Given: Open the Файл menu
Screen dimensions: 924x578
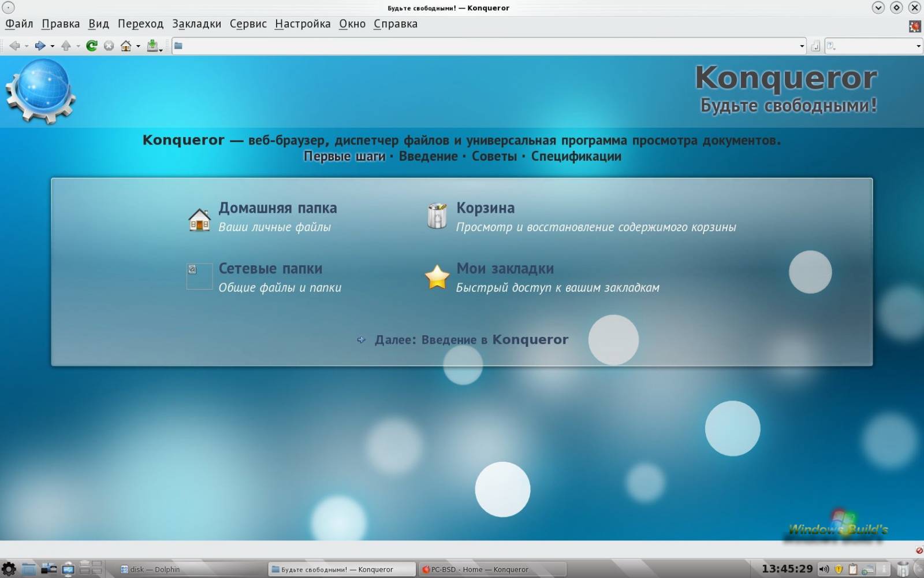Looking at the screenshot, I should pyautogui.click(x=19, y=24).
